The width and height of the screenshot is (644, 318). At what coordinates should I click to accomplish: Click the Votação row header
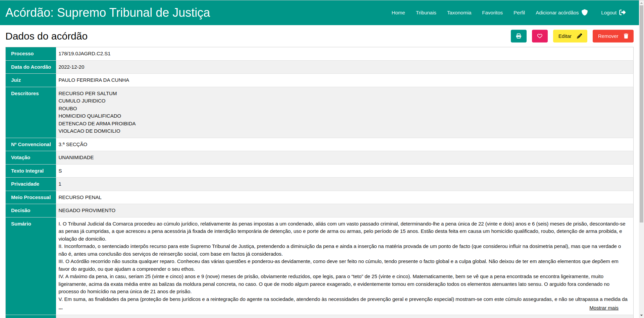(31, 157)
